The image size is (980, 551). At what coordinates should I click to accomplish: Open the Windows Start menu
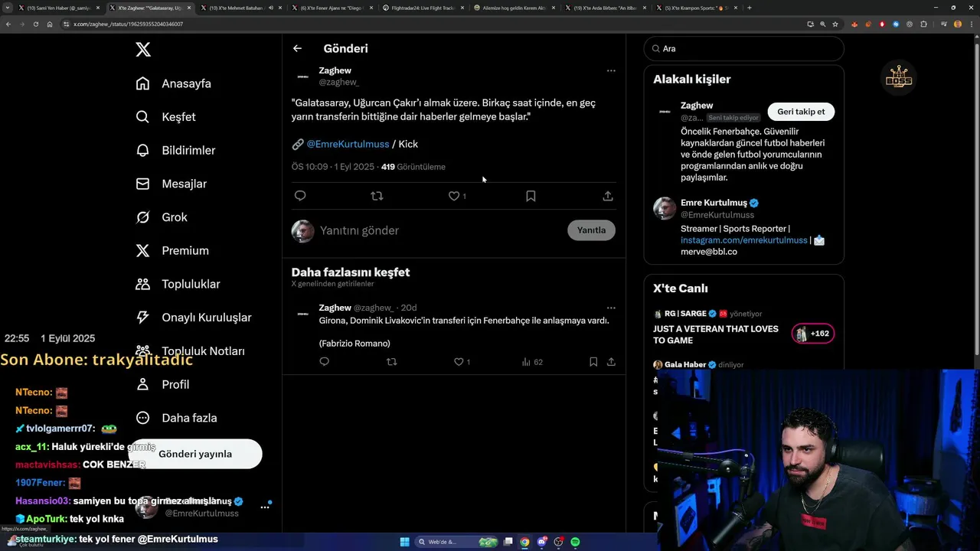pos(404,543)
